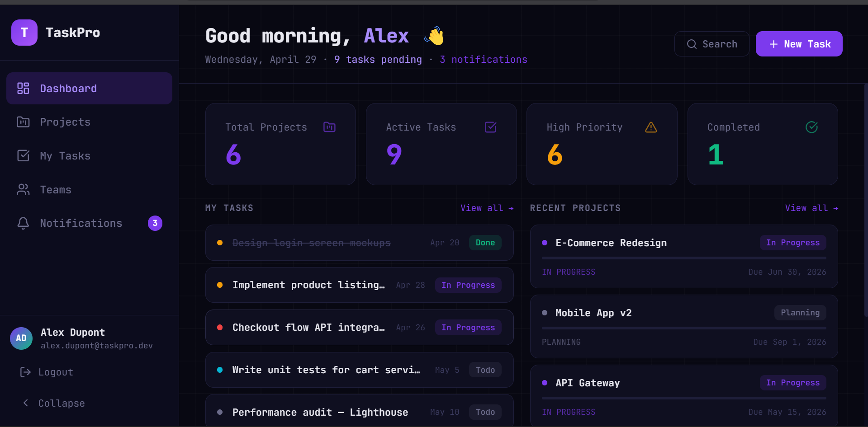Open My Tasks in the sidebar
868x427 pixels.
pyautogui.click(x=89, y=156)
